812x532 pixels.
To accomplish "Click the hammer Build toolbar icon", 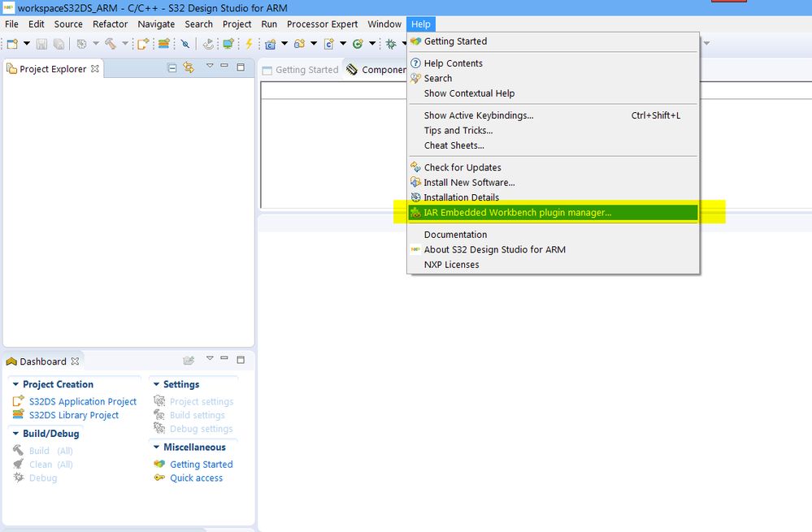I will (x=111, y=44).
